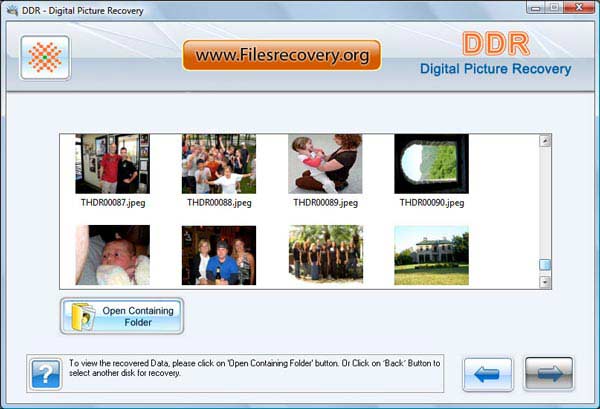Image resolution: width=600 pixels, height=409 pixels.
Task: Minimize the DDR window
Action: click(536, 8)
